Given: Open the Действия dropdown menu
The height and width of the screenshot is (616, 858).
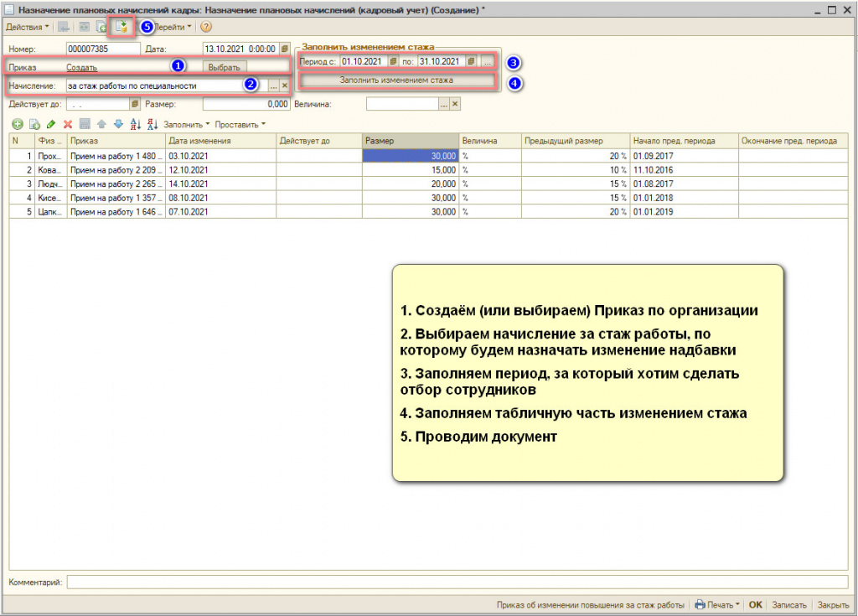Looking at the screenshot, I should [x=27, y=28].
